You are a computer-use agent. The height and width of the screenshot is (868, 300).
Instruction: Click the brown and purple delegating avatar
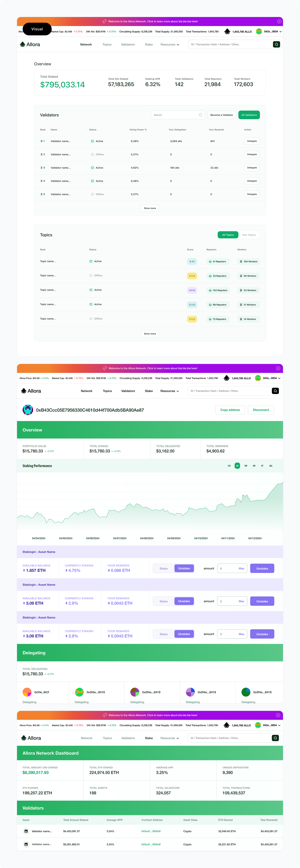(135, 692)
